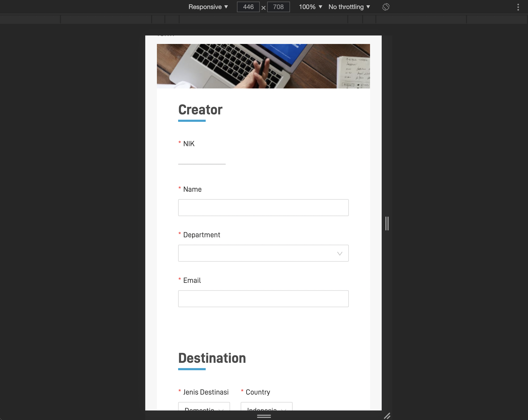Open the No throttling dropdown
The height and width of the screenshot is (420, 528).
click(349, 7)
